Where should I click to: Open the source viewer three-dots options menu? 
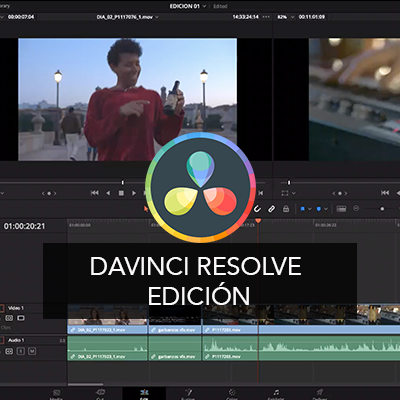(x=266, y=17)
